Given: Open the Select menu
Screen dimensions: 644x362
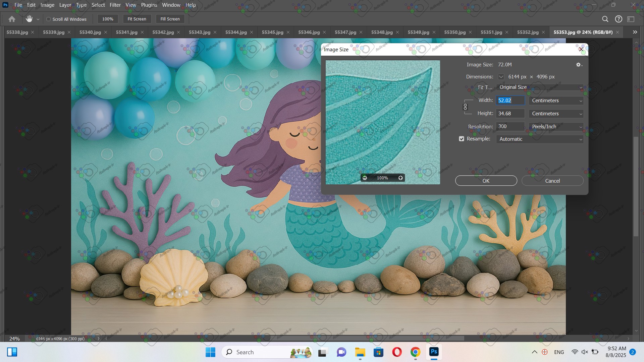Looking at the screenshot, I should pos(98,5).
